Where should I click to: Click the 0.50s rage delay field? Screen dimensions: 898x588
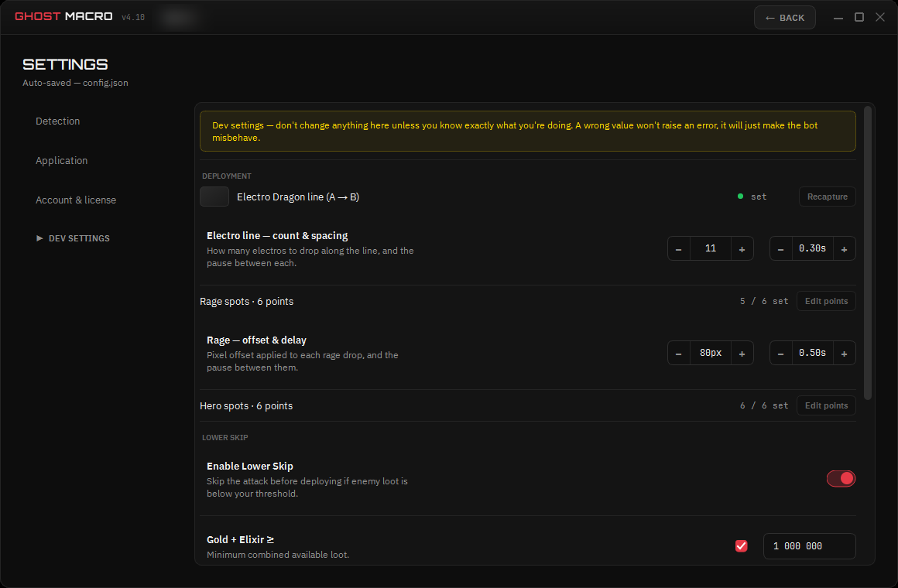click(x=812, y=354)
